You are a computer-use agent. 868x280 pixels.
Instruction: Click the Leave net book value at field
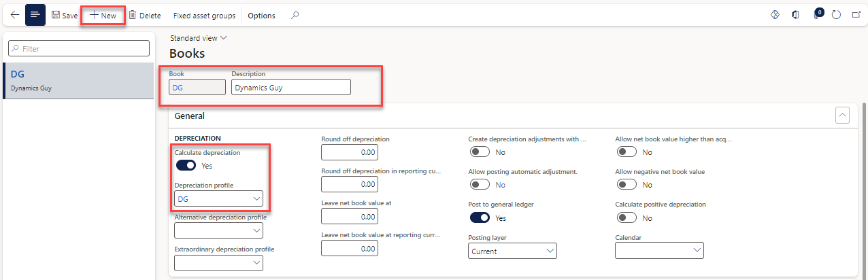click(x=350, y=216)
